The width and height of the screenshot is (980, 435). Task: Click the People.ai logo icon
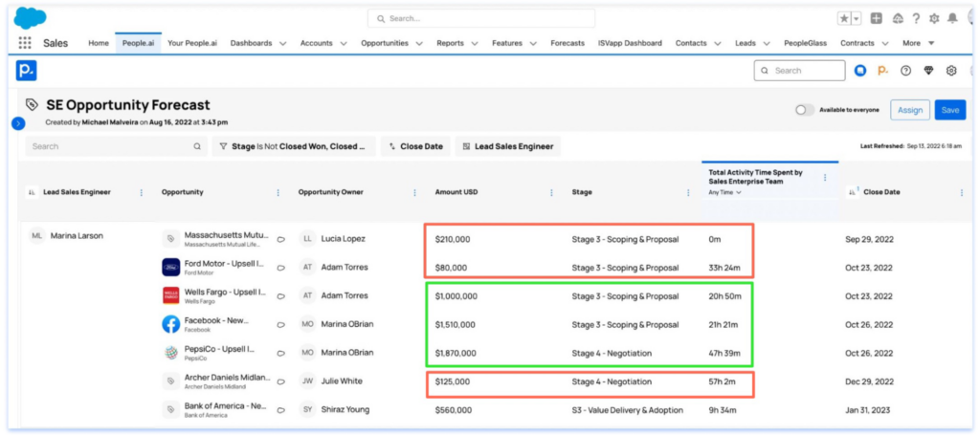26,71
